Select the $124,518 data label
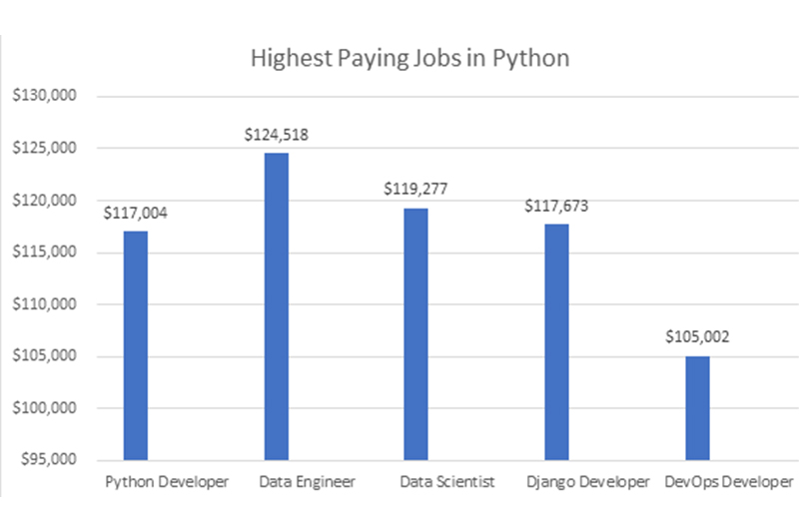This screenshot has width=799, height=532. [276, 135]
